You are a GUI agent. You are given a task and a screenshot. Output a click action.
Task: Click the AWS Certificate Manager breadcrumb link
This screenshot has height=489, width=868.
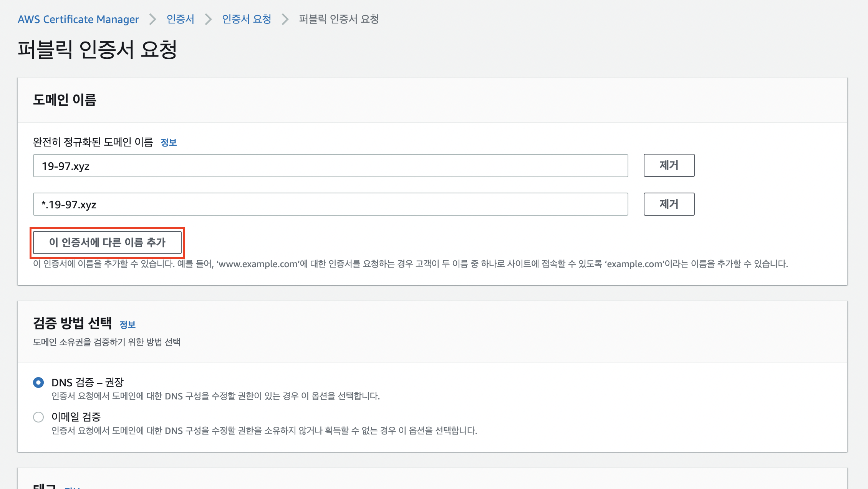pos(78,19)
